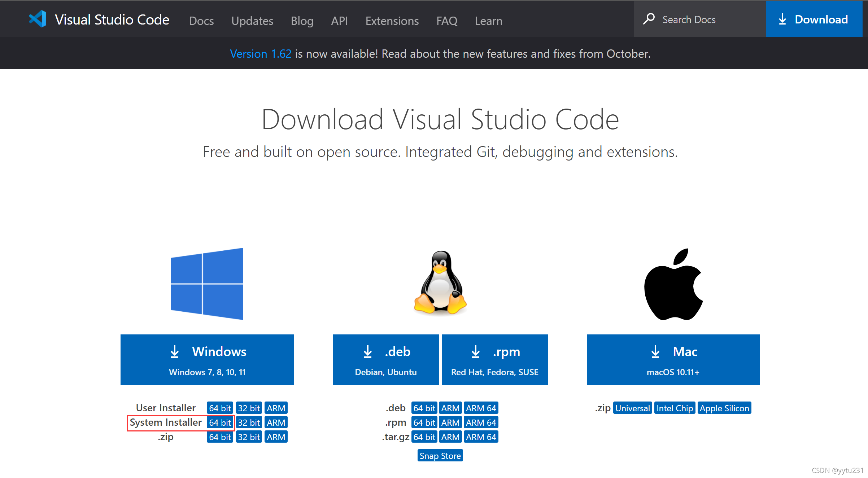The height and width of the screenshot is (478, 868).
Task: Open the Version 1.62 release notes link
Action: point(261,54)
